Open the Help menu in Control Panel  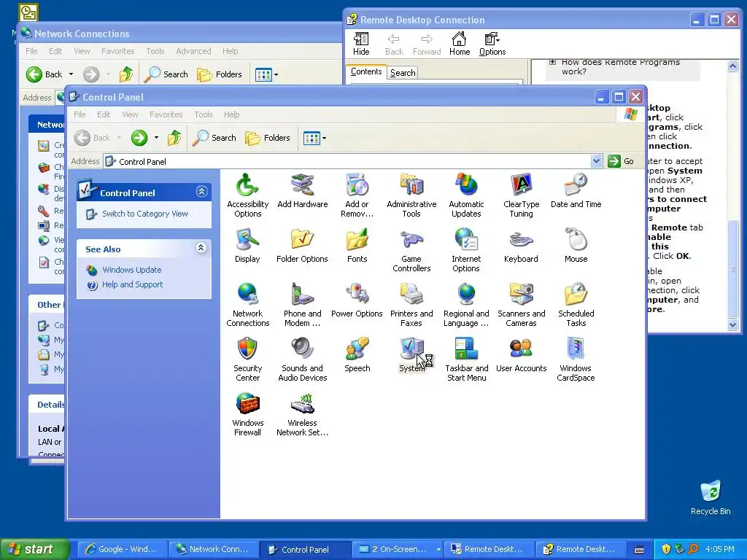231,114
